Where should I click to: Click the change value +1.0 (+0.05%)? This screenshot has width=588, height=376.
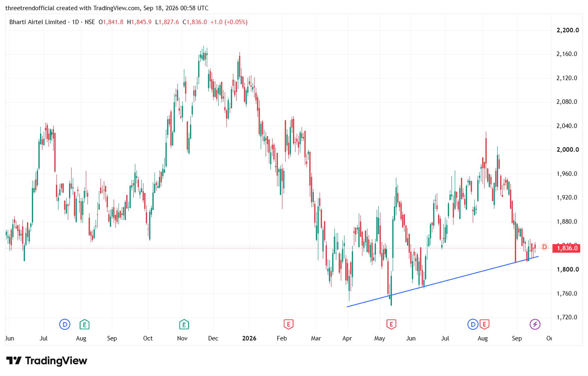coord(229,22)
